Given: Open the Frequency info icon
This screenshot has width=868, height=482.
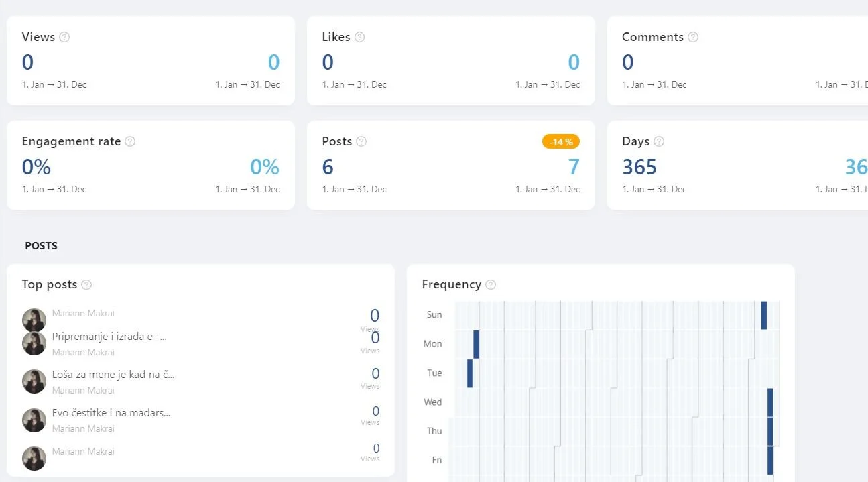Looking at the screenshot, I should pyautogui.click(x=491, y=284).
